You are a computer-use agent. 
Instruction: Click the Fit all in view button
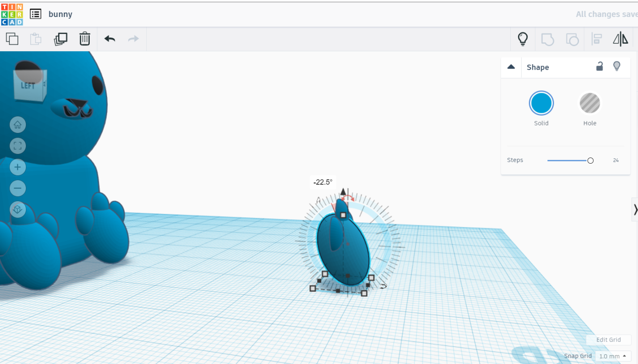[18, 146]
